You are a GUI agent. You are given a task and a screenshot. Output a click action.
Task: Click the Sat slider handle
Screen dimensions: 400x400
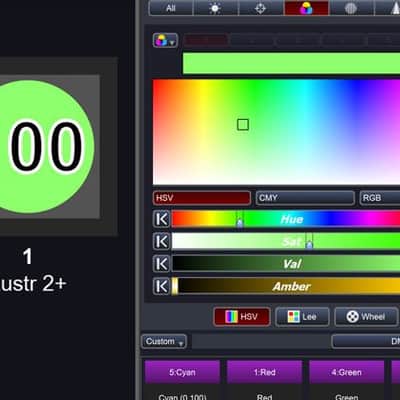(x=309, y=242)
